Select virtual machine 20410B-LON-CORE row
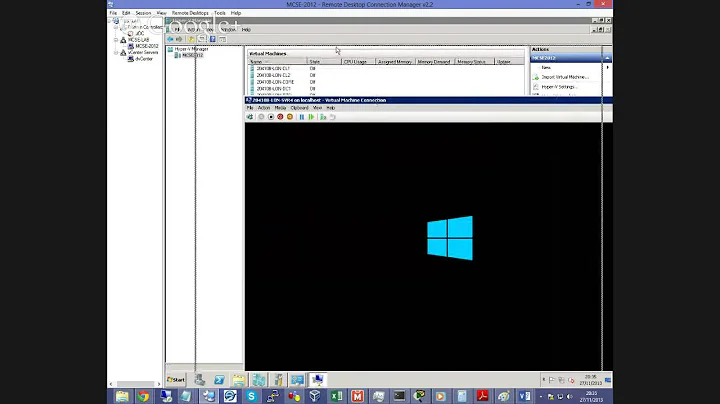Viewport: 720px width, 404px height. click(x=385, y=82)
